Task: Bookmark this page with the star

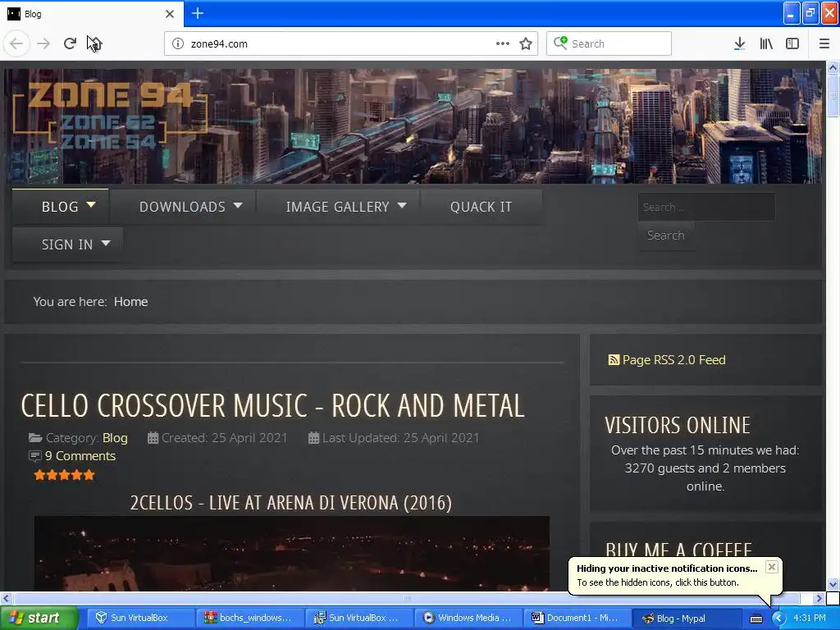Action: point(526,43)
